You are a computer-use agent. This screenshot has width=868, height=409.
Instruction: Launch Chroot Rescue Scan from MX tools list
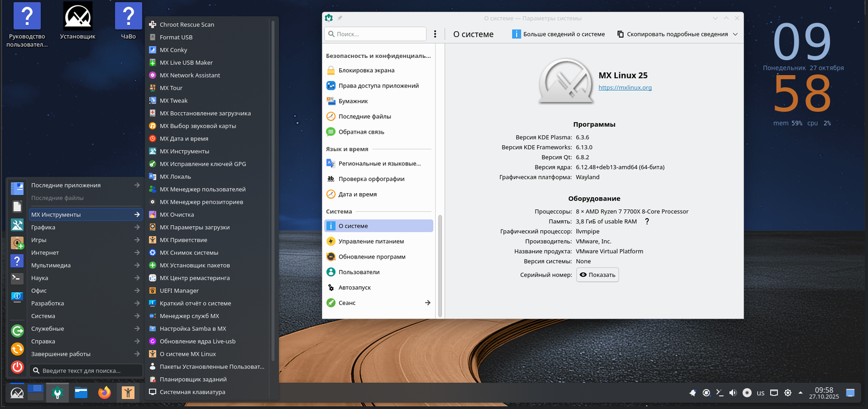[x=208, y=24]
